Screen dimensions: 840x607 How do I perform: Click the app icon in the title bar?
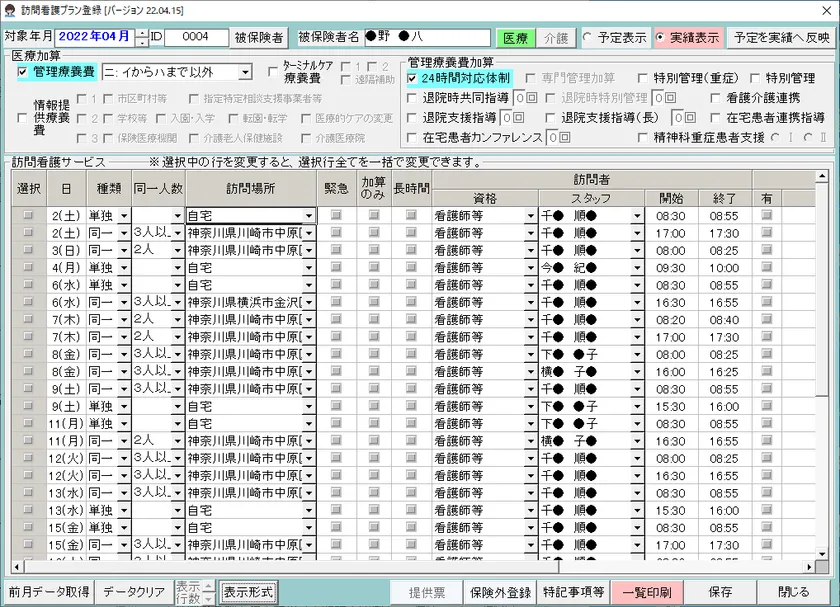tap(9, 9)
